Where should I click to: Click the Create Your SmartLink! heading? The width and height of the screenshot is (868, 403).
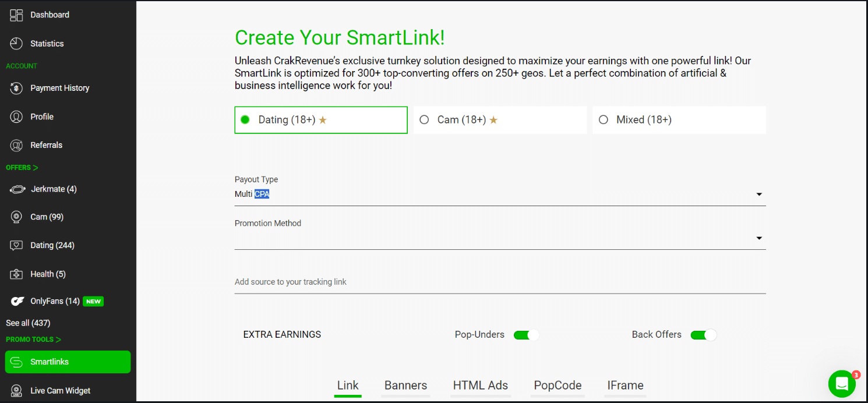coord(340,38)
